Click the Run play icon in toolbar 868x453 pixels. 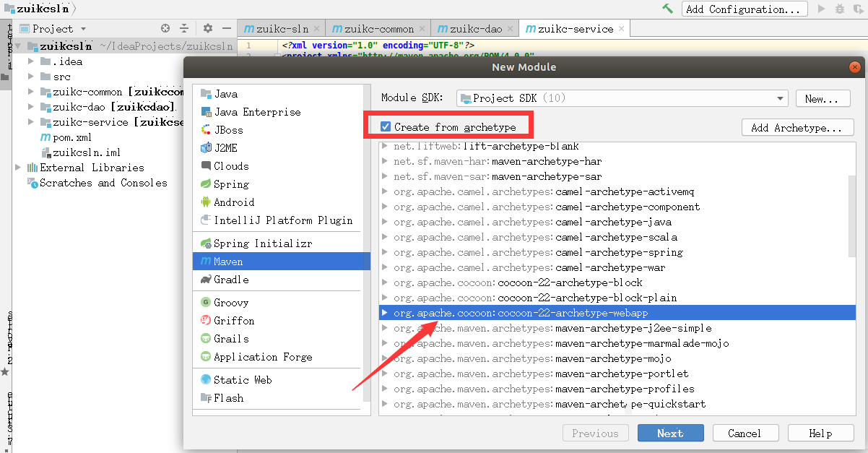point(821,9)
